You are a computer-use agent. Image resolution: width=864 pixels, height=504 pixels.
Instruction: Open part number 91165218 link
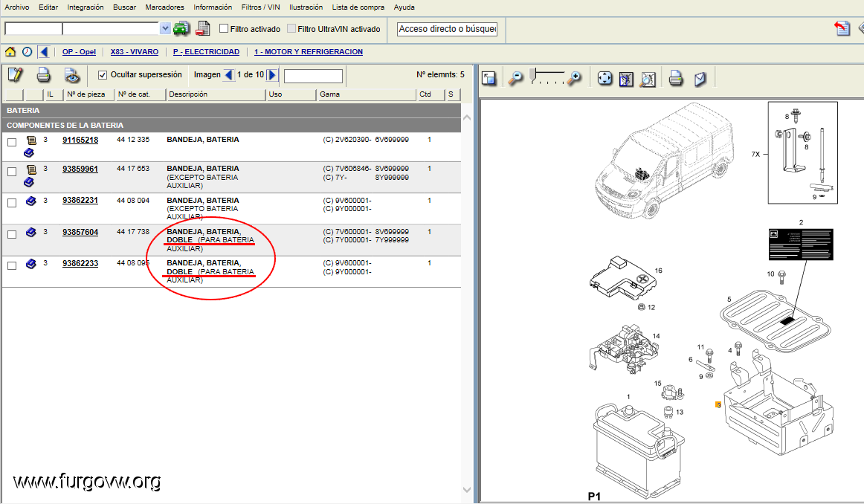(x=80, y=140)
